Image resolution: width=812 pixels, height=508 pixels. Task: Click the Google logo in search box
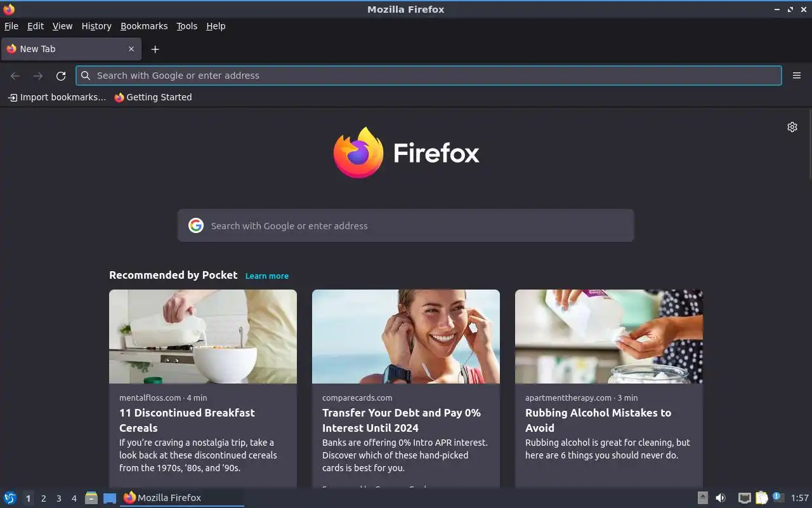pyautogui.click(x=196, y=225)
